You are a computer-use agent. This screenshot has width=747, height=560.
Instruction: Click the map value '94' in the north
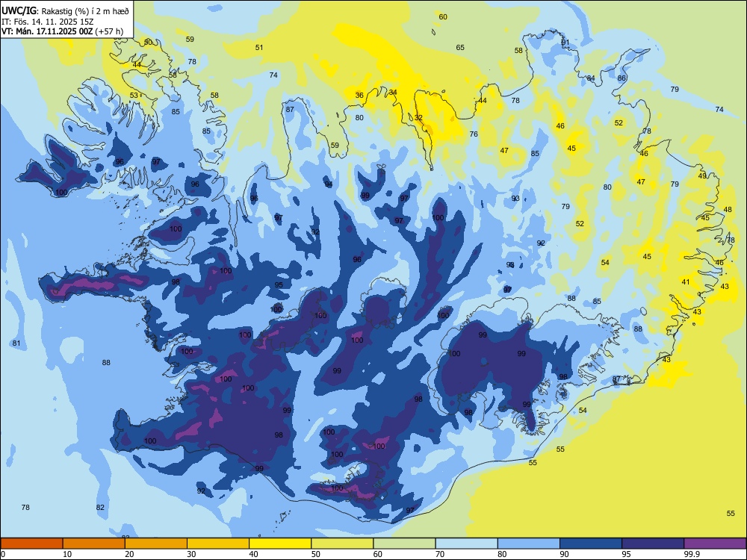click(329, 184)
